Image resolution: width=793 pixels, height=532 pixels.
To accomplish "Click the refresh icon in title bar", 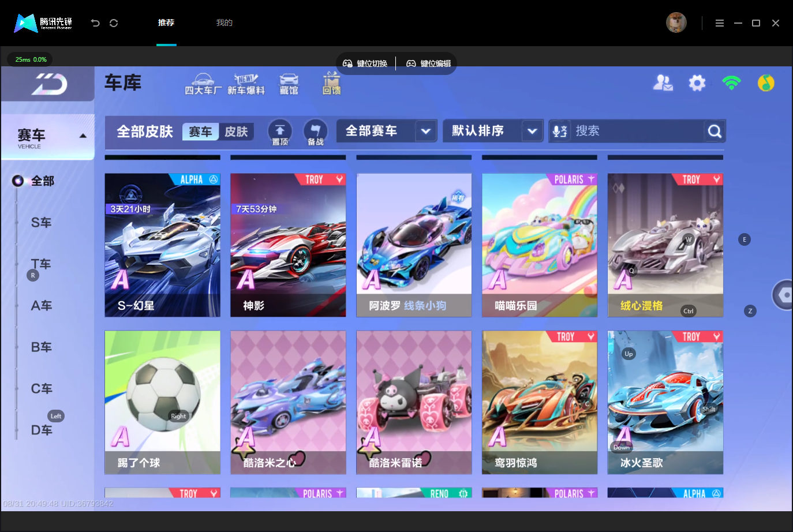I will coord(114,23).
